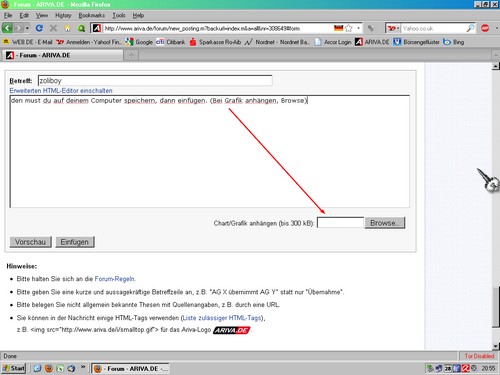
Task: Open the Nordnet - Nordnet Ba.. bookmark
Action: click(x=277, y=42)
